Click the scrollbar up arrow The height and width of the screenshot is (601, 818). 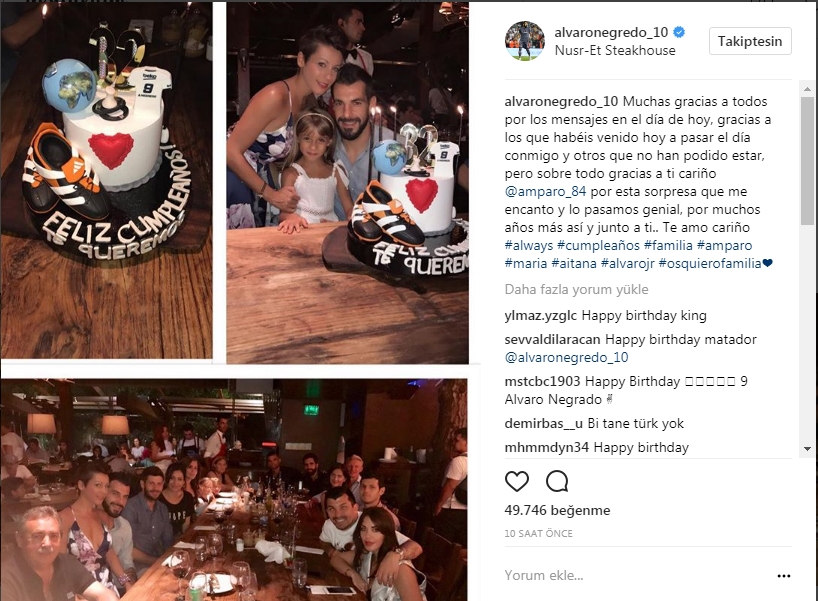click(x=808, y=89)
